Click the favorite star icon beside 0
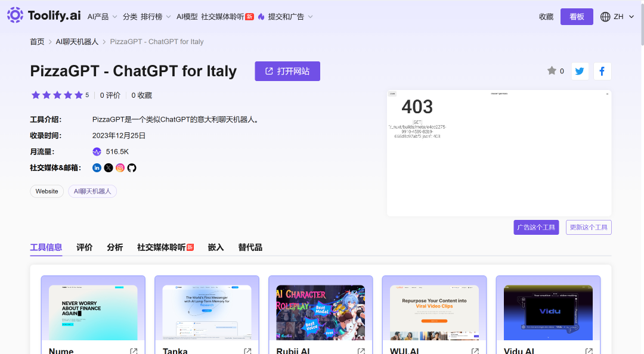The height and width of the screenshot is (354, 644). [552, 71]
